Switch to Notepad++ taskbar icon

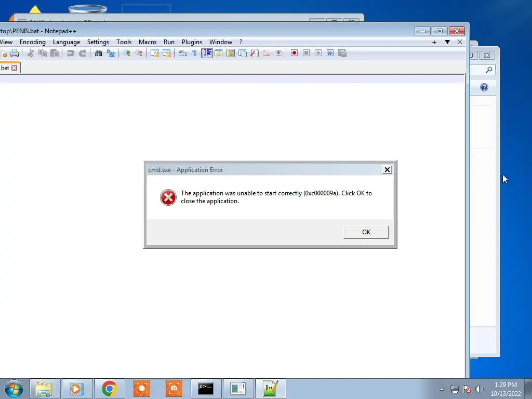coord(270,389)
